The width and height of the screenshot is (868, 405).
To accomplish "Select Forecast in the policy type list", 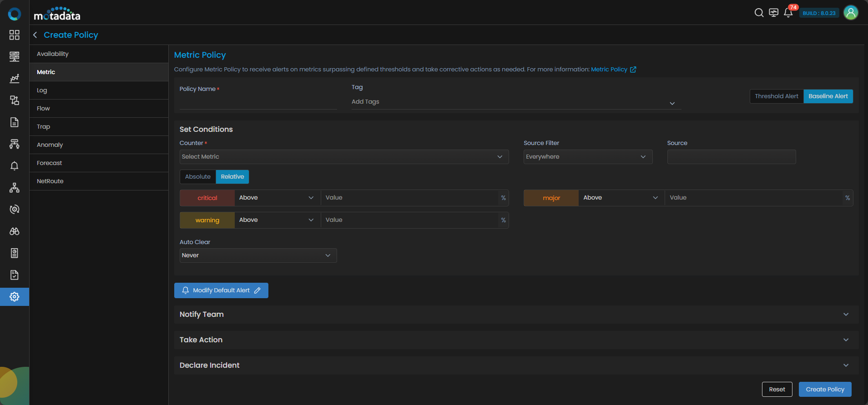I will tap(50, 163).
